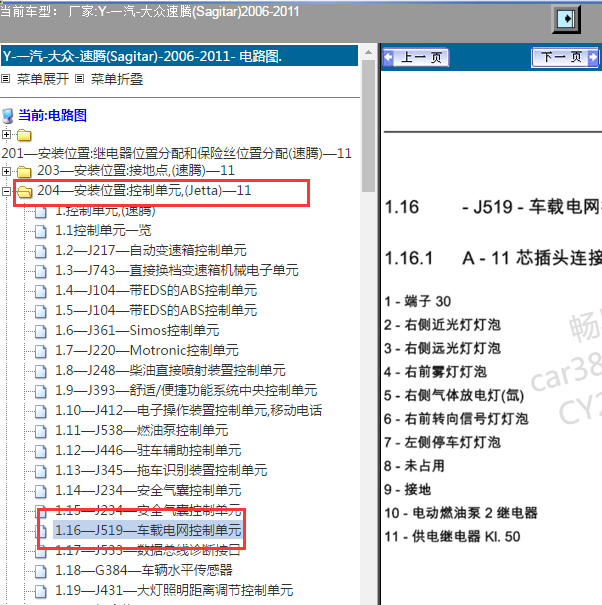Click page icon of 1.3—J743 item
Viewport: 602px width, 605px height.
pyautogui.click(x=41, y=272)
